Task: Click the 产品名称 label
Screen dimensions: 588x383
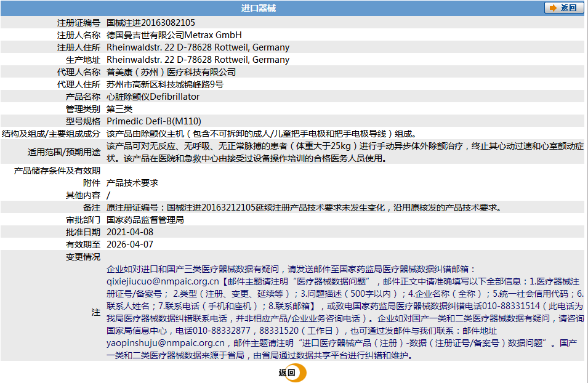Action: [83, 97]
